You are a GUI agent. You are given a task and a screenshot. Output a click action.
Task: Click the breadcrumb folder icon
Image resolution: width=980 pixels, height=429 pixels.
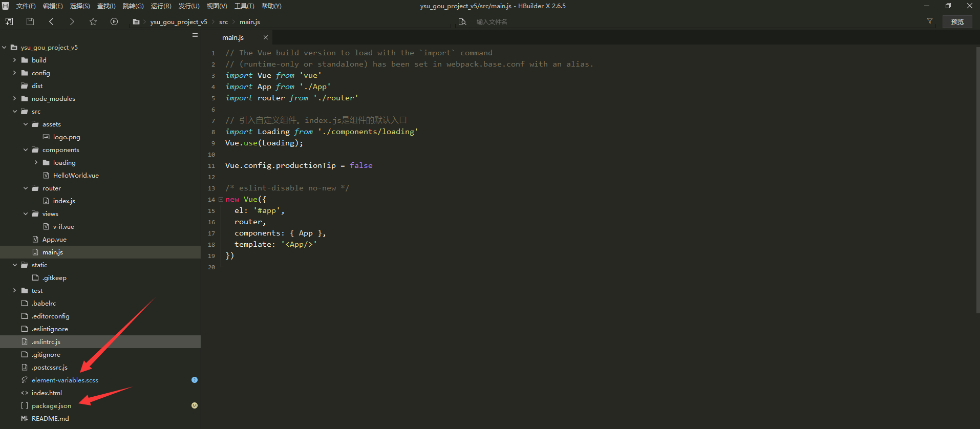[136, 22]
